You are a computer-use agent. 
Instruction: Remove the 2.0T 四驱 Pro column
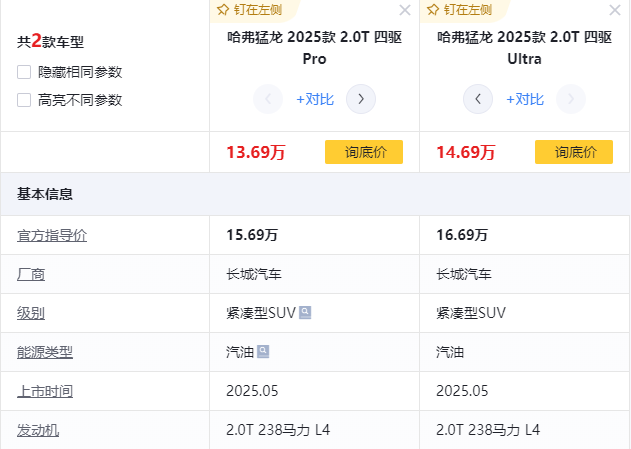404,11
